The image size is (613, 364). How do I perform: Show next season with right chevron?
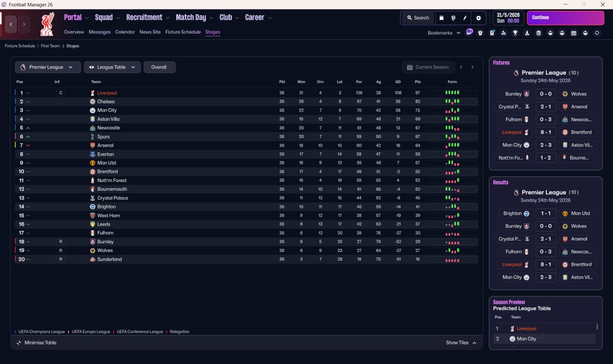click(x=472, y=67)
